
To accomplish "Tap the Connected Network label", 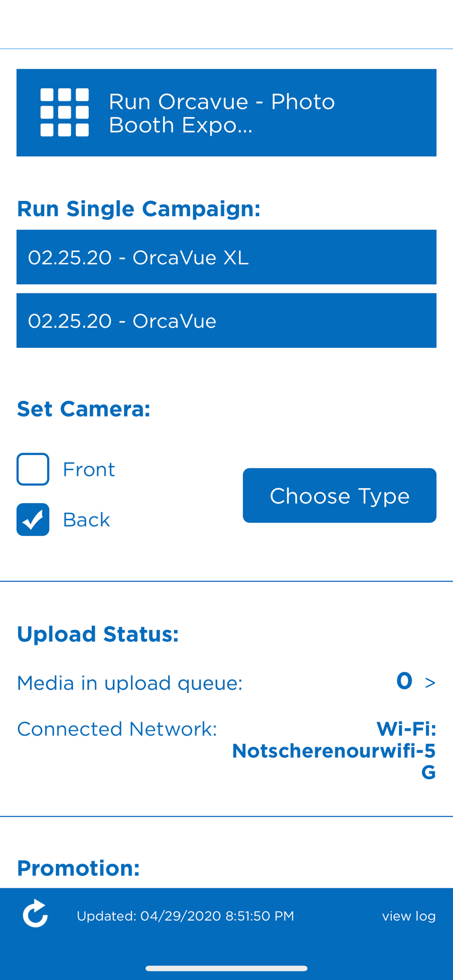I will coord(117,729).
